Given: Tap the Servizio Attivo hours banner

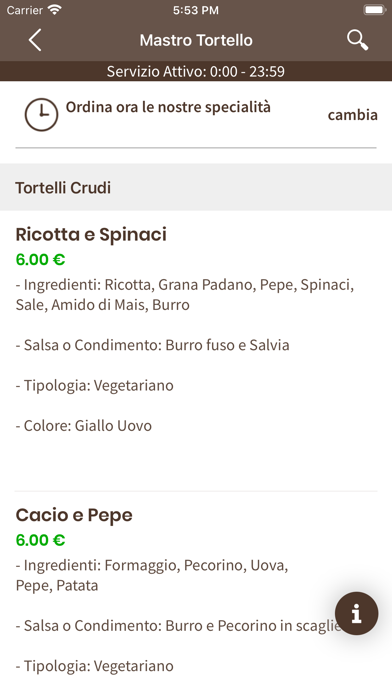Looking at the screenshot, I should (196, 71).
